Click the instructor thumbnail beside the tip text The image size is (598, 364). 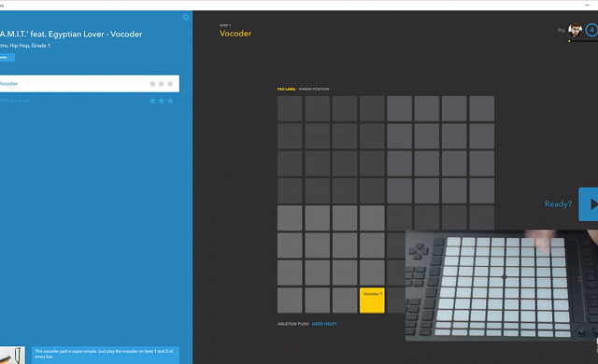[x=12, y=355]
